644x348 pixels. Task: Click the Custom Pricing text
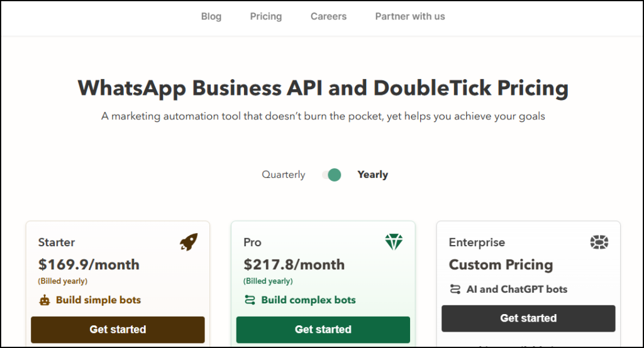click(x=501, y=265)
